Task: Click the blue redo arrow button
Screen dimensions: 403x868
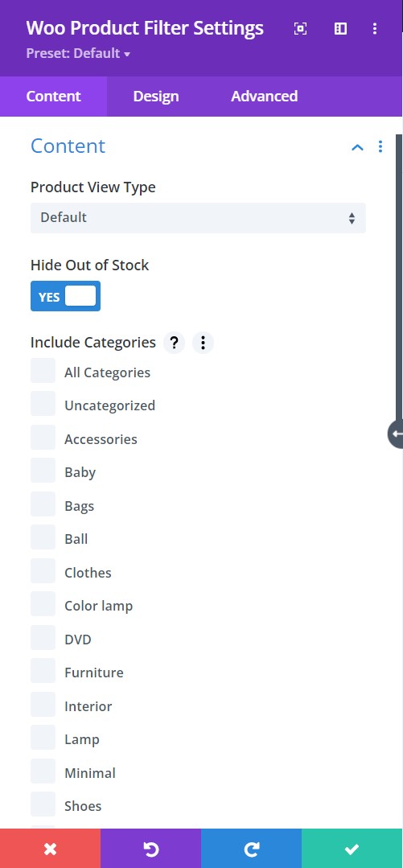Action: (251, 849)
